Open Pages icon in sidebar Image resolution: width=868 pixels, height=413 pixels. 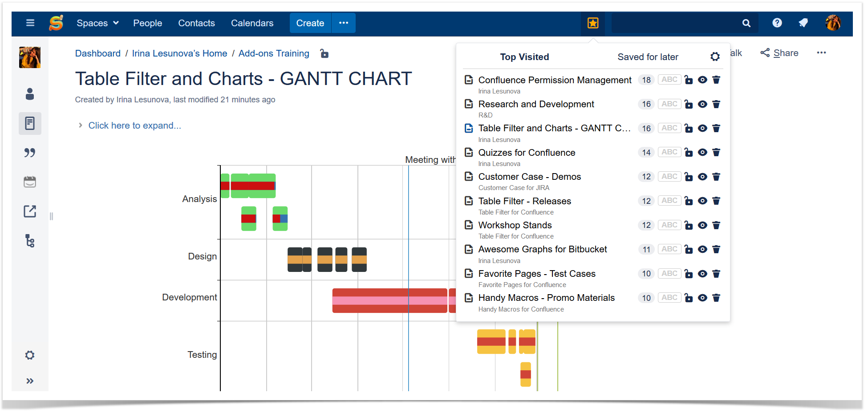(30, 123)
